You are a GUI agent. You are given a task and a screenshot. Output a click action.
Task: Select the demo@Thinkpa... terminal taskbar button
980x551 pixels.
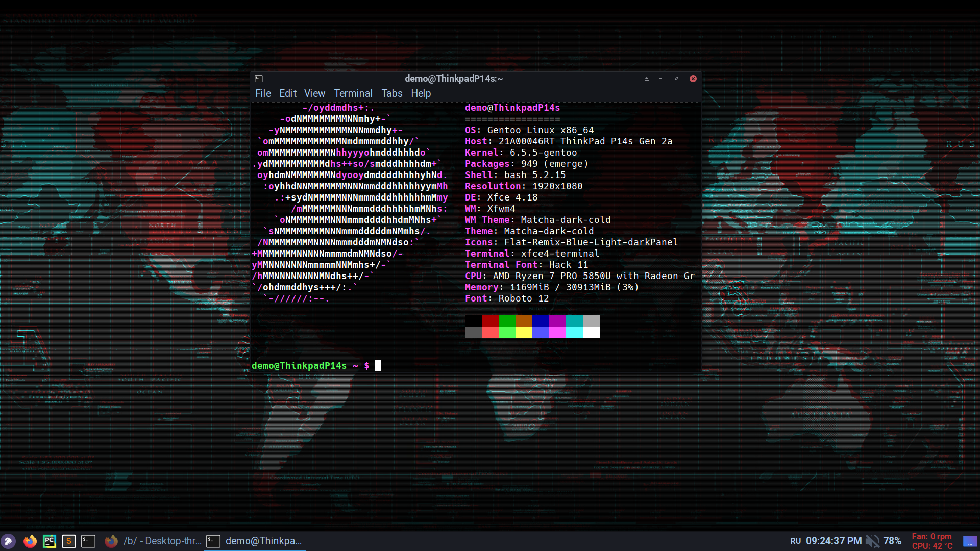[x=255, y=541]
